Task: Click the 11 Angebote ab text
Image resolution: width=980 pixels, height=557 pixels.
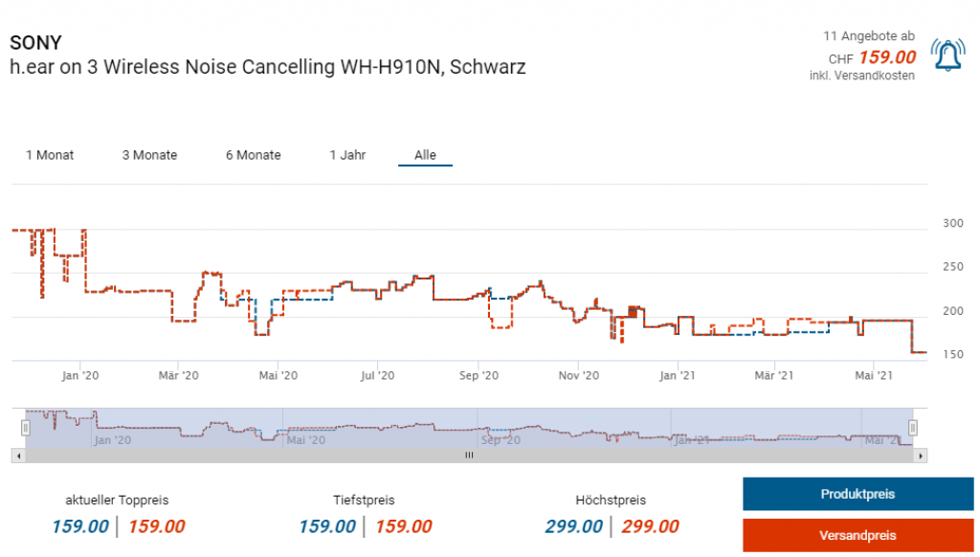Action: 868,35
